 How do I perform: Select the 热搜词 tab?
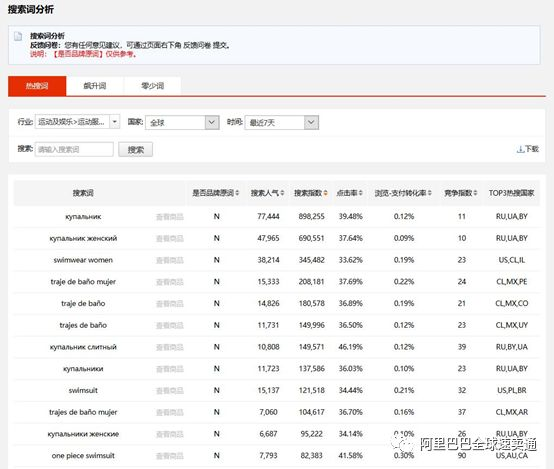point(37,86)
